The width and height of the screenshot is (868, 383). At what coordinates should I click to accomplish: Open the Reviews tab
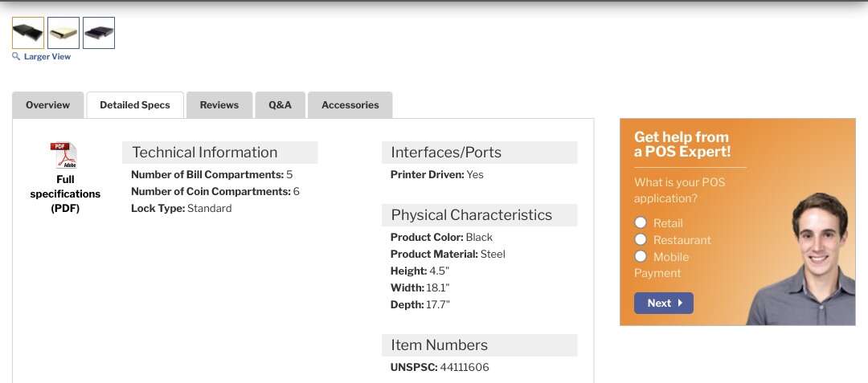pyautogui.click(x=219, y=105)
